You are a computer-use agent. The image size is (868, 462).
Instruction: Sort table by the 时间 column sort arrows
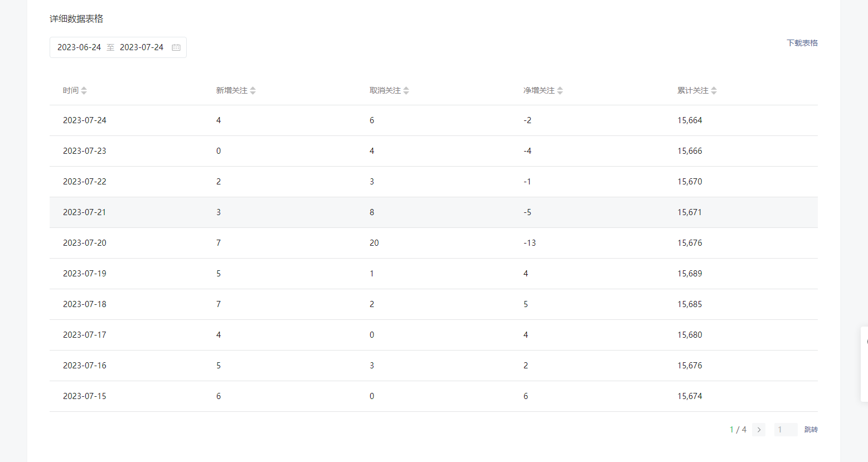(x=84, y=91)
